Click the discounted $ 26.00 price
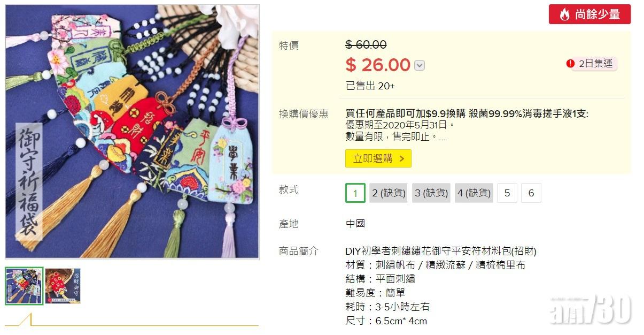644x335 pixels. coord(378,65)
